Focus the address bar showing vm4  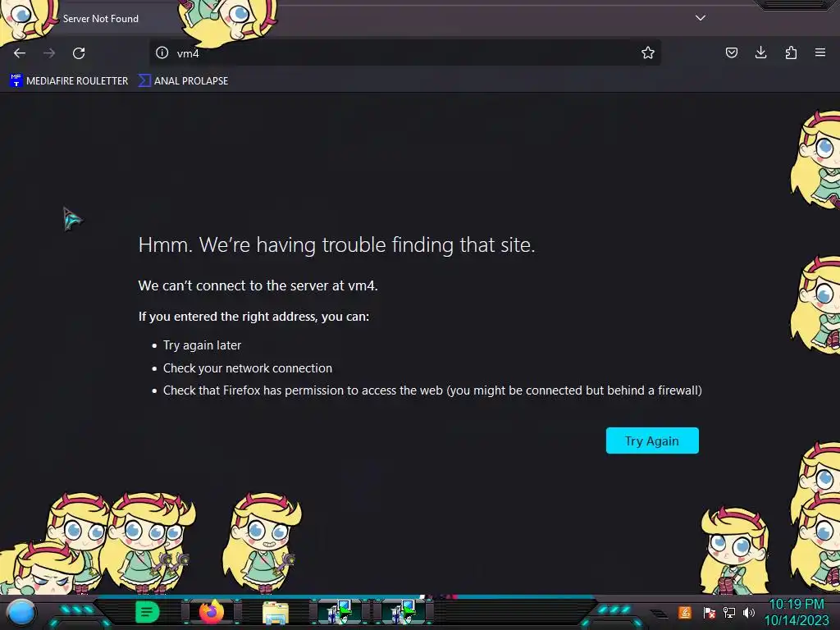[404, 52]
